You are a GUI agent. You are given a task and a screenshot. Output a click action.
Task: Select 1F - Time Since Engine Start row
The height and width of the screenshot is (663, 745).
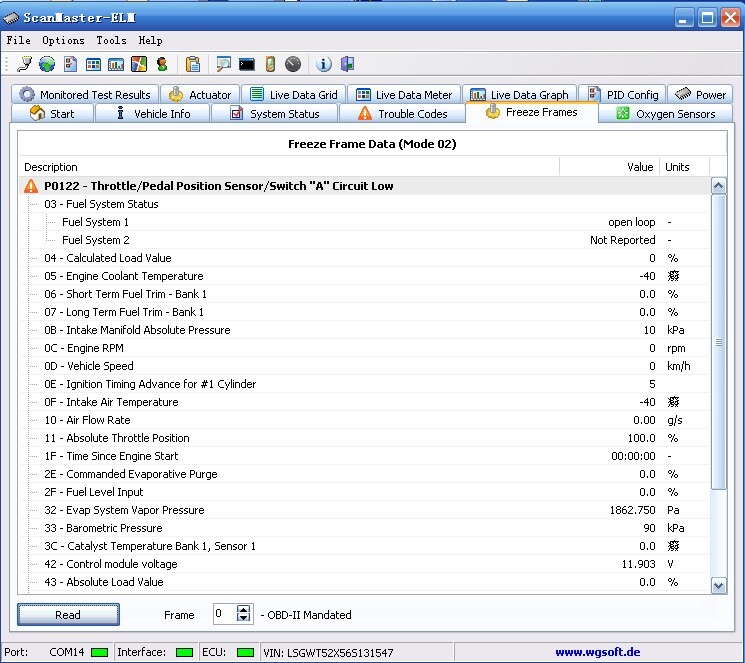[x=365, y=456]
